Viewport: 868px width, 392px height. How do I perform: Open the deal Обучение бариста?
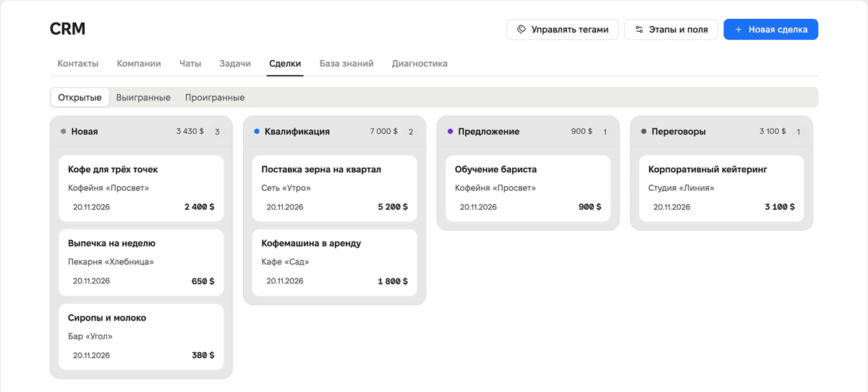[x=528, y=188]
